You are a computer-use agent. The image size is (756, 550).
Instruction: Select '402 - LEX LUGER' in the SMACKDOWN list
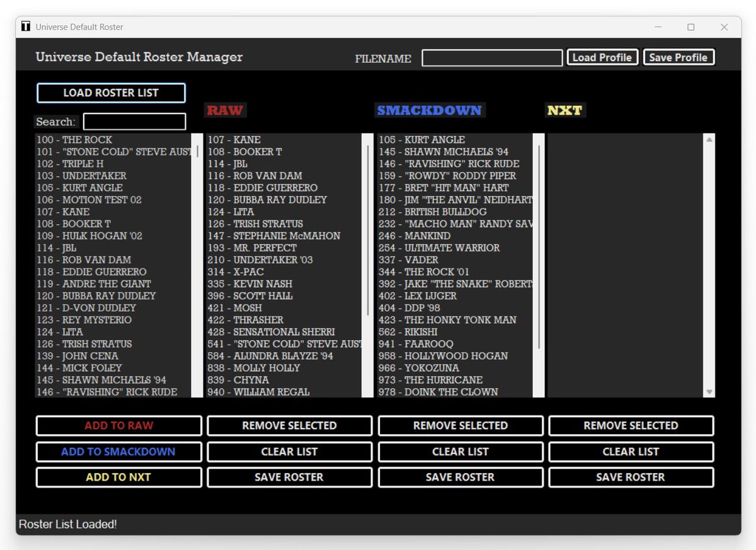455,295
